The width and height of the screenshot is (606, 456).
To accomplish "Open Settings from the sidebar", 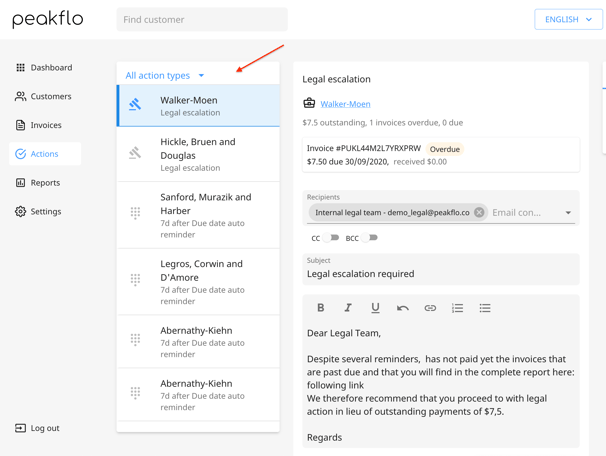I will (x=44, y=211).
